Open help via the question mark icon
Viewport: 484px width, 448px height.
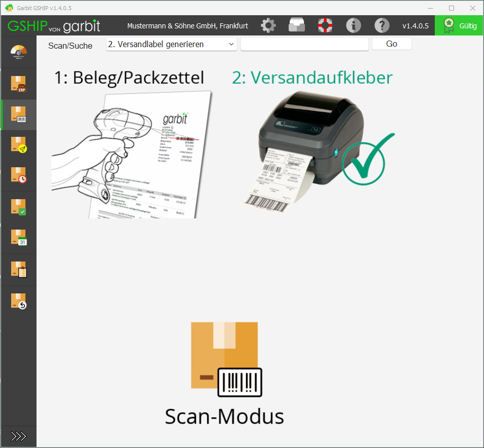[382, 25]
